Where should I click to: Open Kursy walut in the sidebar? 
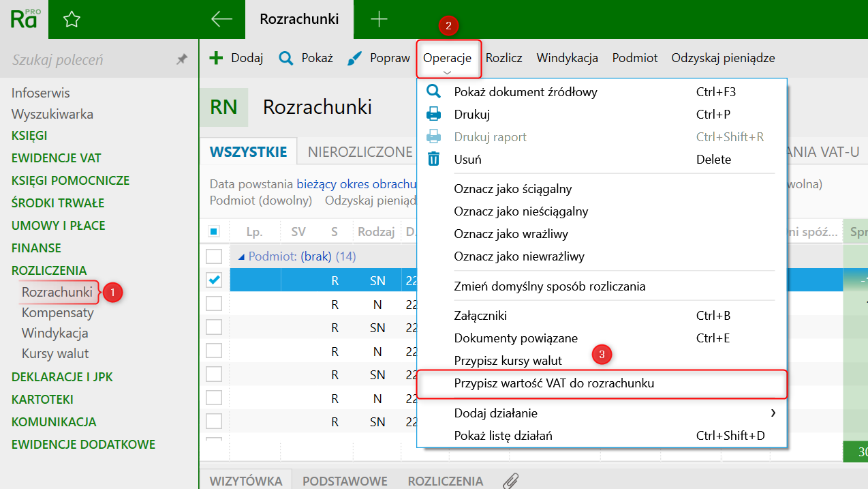tap(55, 354)
